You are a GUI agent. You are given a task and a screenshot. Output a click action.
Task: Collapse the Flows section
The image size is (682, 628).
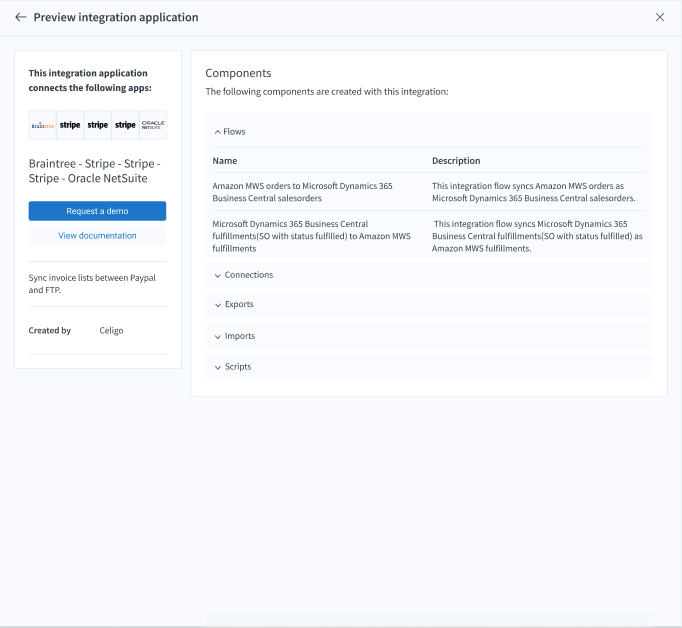[230, 132]
